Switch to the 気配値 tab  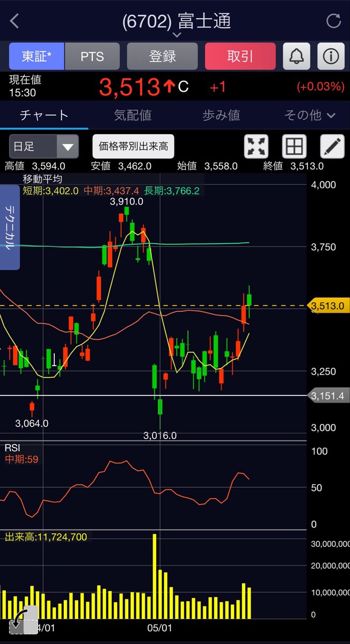tap(133, 115)
